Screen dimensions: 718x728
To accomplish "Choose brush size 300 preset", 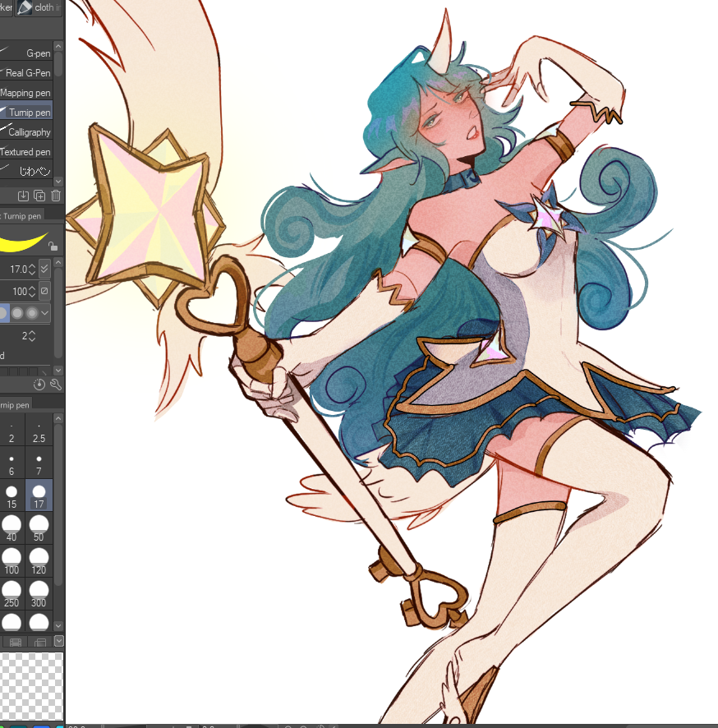I will (39, 594).
